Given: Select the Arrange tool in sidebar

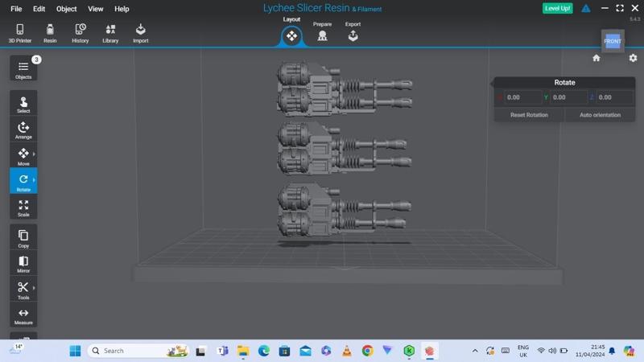Looking at the screenshot, I should point(23,130).
